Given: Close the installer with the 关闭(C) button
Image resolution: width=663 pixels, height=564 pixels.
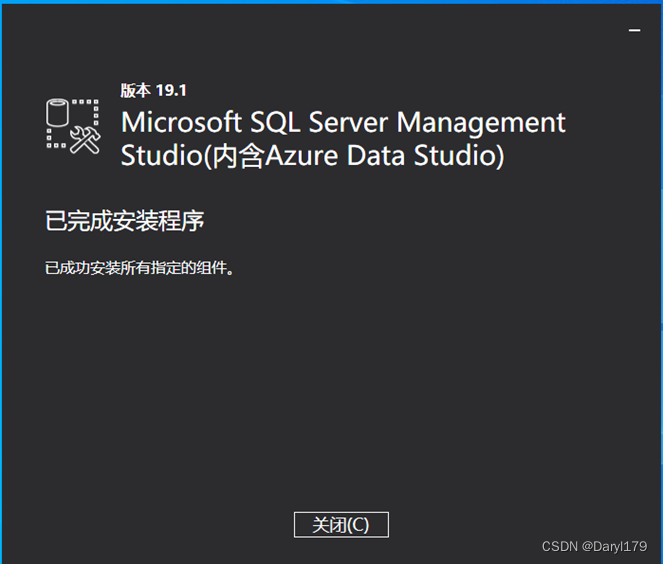Looking at the screenshot, I should (341, 525).
